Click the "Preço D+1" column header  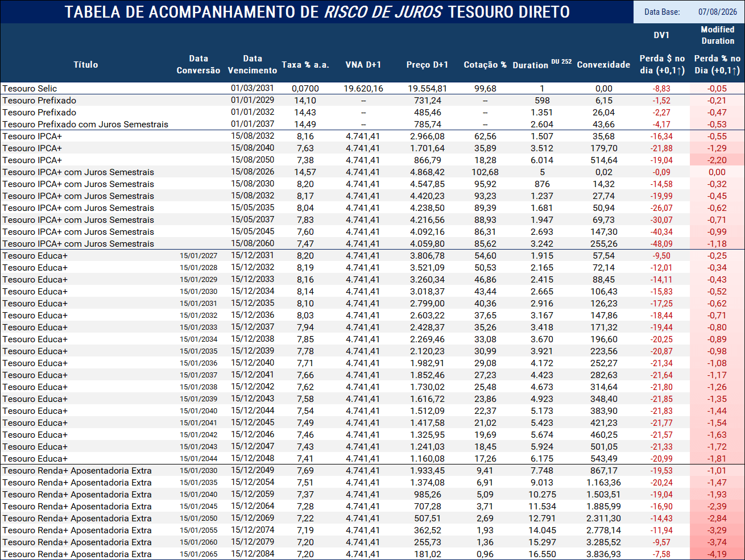coord(427,65)
